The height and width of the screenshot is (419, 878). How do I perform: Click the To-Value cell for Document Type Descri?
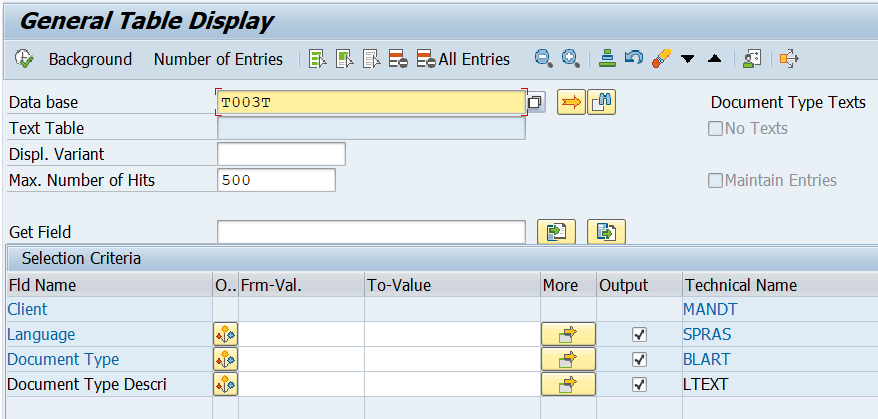[x=452, y=384]
